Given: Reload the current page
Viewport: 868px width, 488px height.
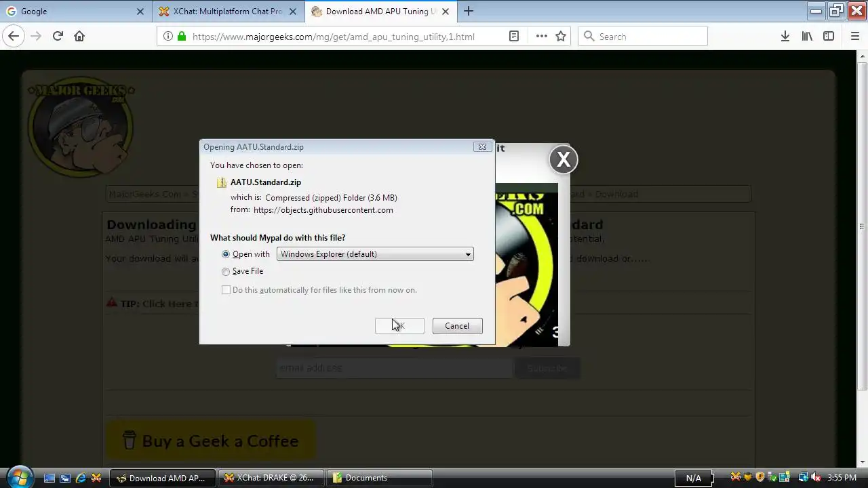Looking at the screenshot, I should 58,36.
